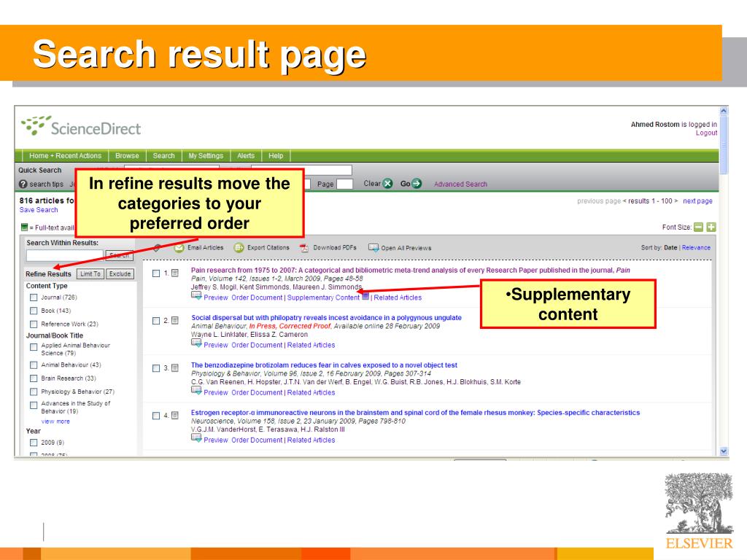The image size is (747, 560).
Task: Open the Alerts menu
Action: click(246, 156)
